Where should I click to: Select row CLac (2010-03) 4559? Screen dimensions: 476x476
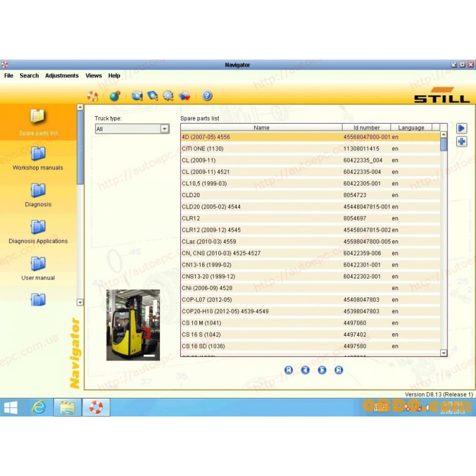coord(310,242)
